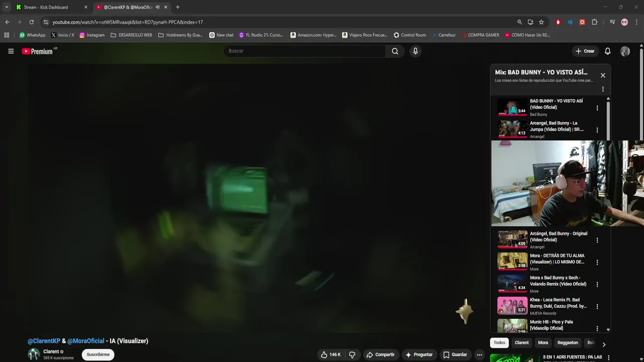Open Mix playlist options three-dot menu
Screen dimensions: 644x362
click(x=603, y=89)
